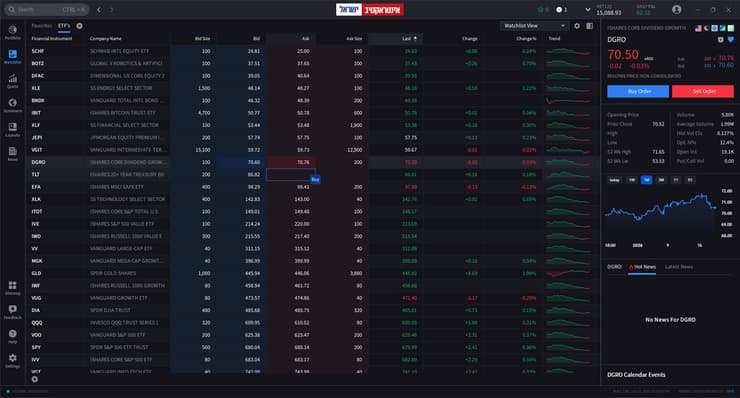Open watchlist view settings gear

coord(577,26)
